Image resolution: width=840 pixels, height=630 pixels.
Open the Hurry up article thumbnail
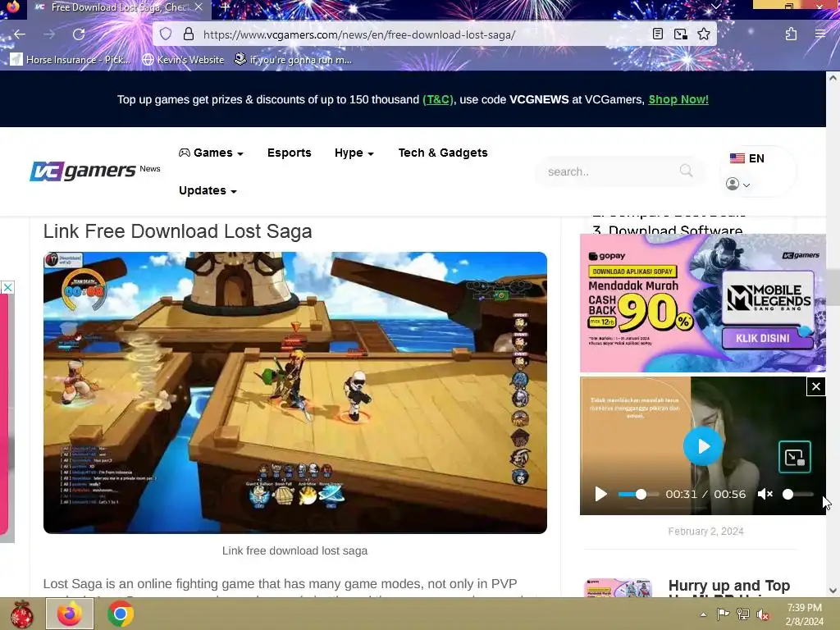[619, 587]
